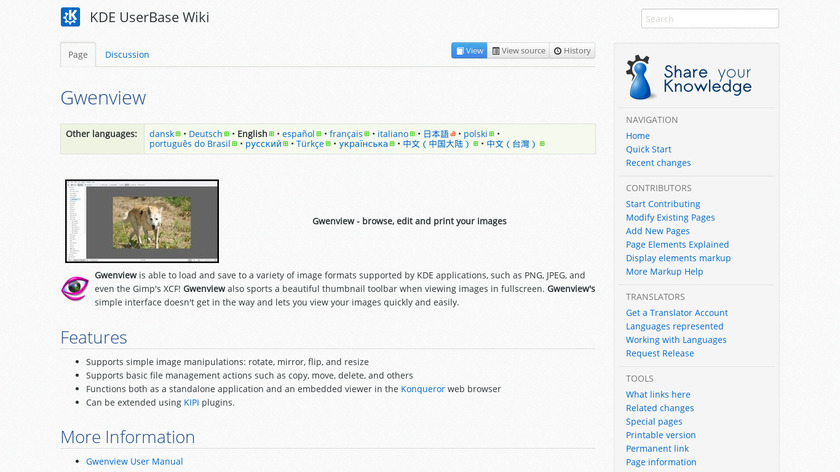The image size is (840, 472).
Task: Click translation status icon next to italiano
Action: (x=412, y=134)
